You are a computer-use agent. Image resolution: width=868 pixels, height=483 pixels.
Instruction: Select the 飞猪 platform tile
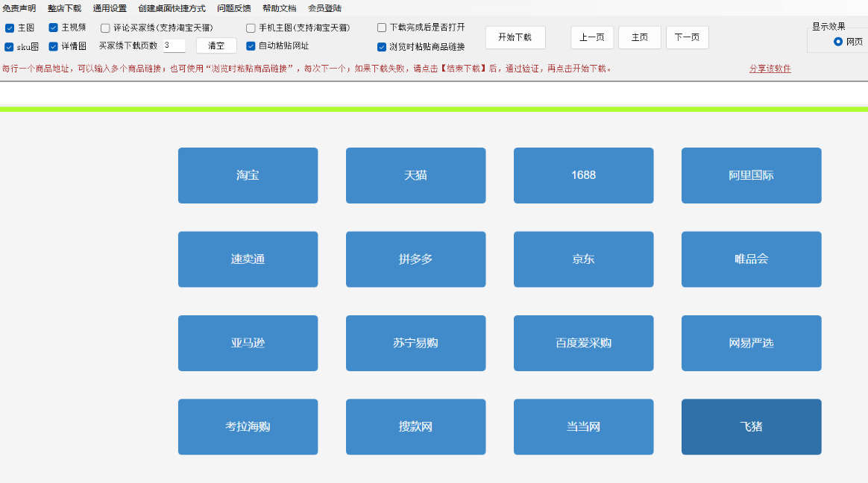point(751,427)
